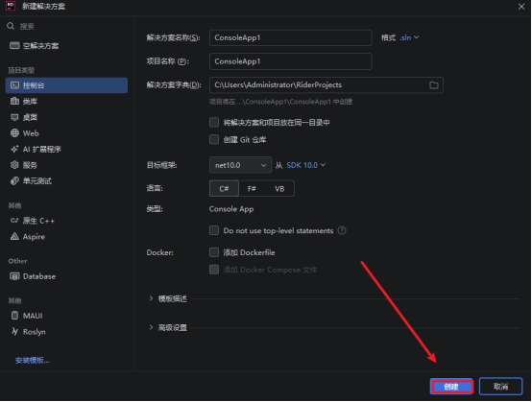Check put solution and project in same directory
The width and height of the screenshot is (532, 402).
pos(214,122)
